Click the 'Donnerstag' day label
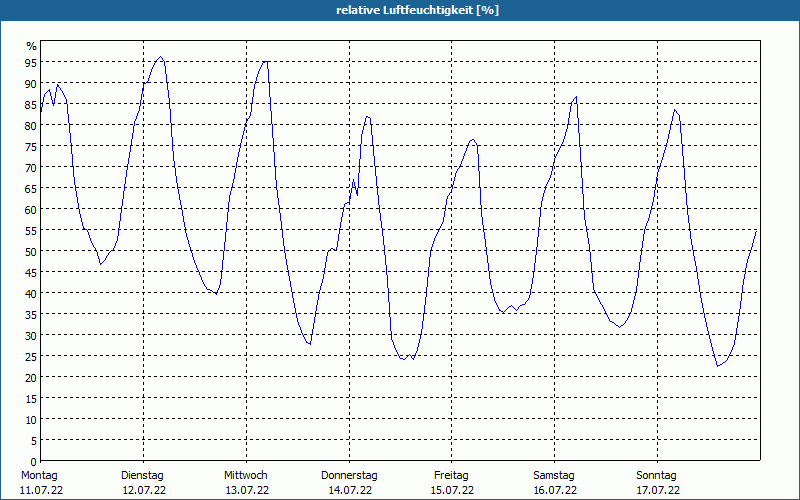This screenshot has width=800, height=500. tap(349, 476)
